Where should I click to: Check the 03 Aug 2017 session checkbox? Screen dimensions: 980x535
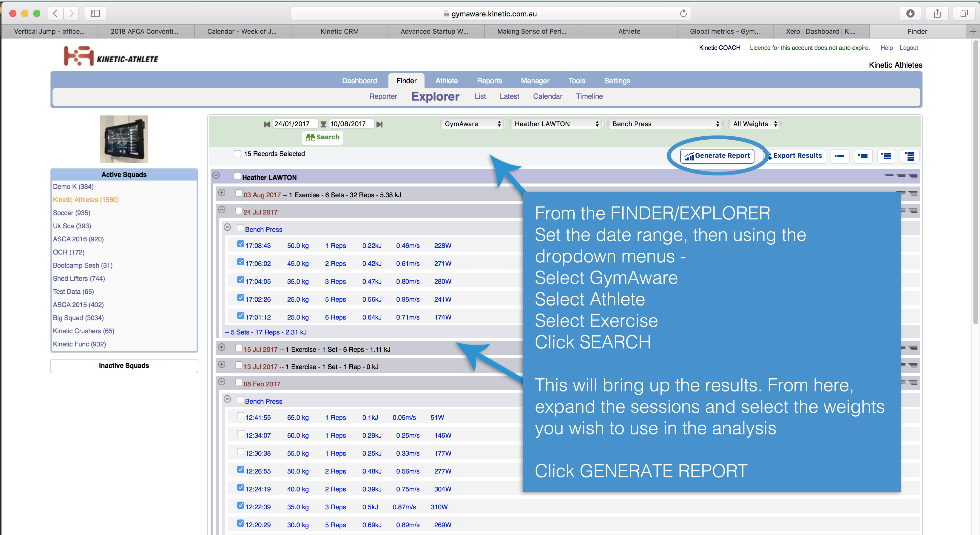click(239, 193)
